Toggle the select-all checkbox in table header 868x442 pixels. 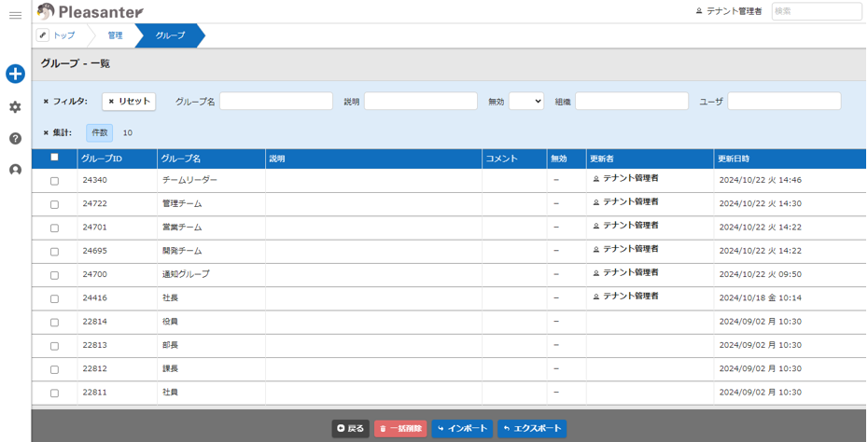(x=54, y=158)
